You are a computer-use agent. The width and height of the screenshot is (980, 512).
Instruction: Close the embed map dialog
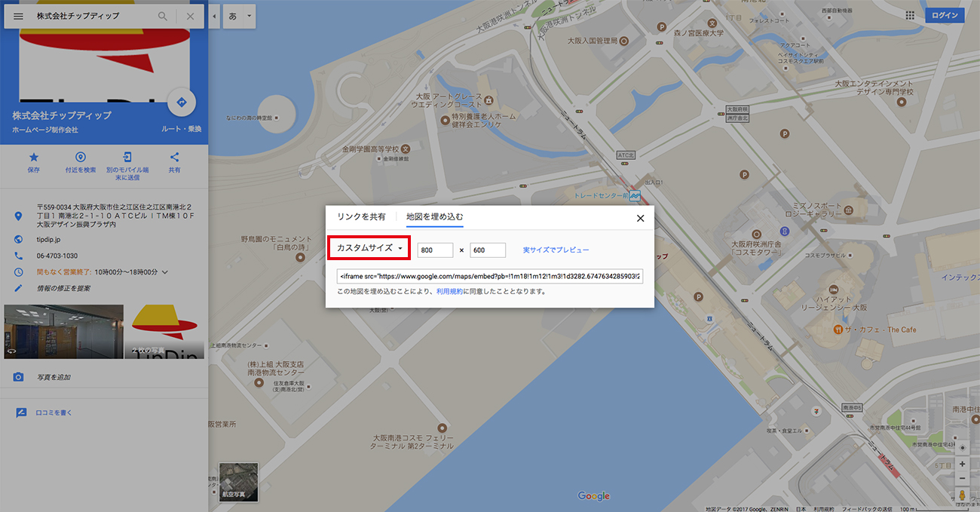641,218
